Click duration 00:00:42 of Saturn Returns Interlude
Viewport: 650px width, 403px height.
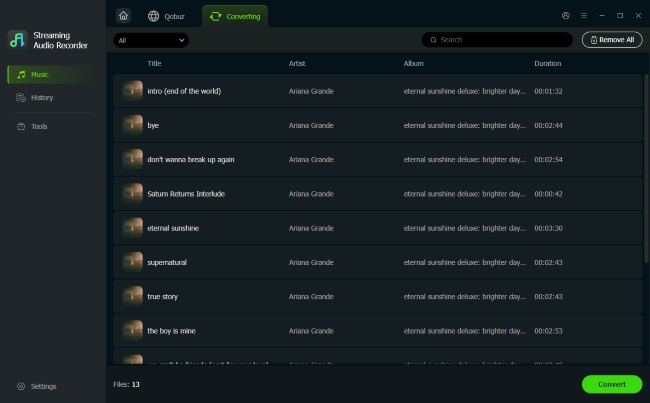(x=548, y=194)
